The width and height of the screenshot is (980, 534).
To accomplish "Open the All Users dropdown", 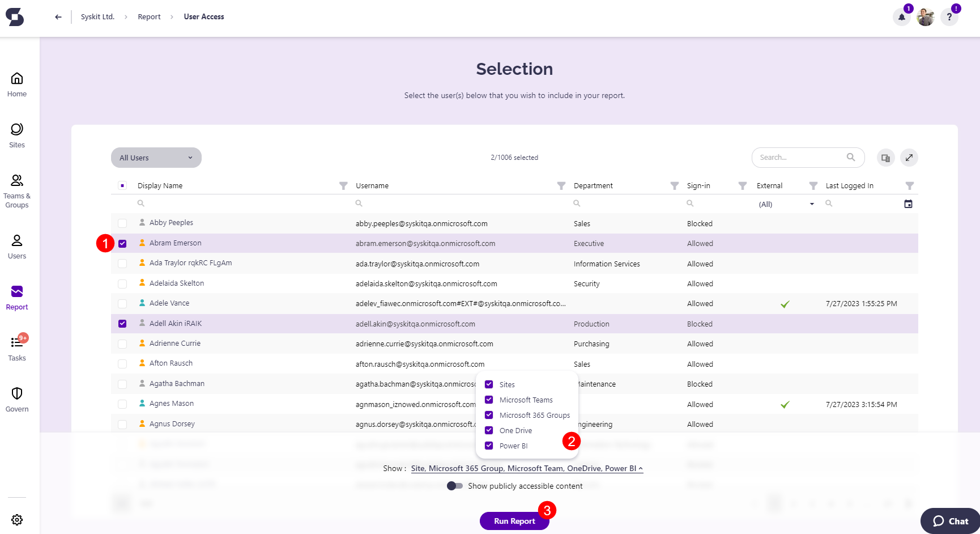I will (156, 158).
